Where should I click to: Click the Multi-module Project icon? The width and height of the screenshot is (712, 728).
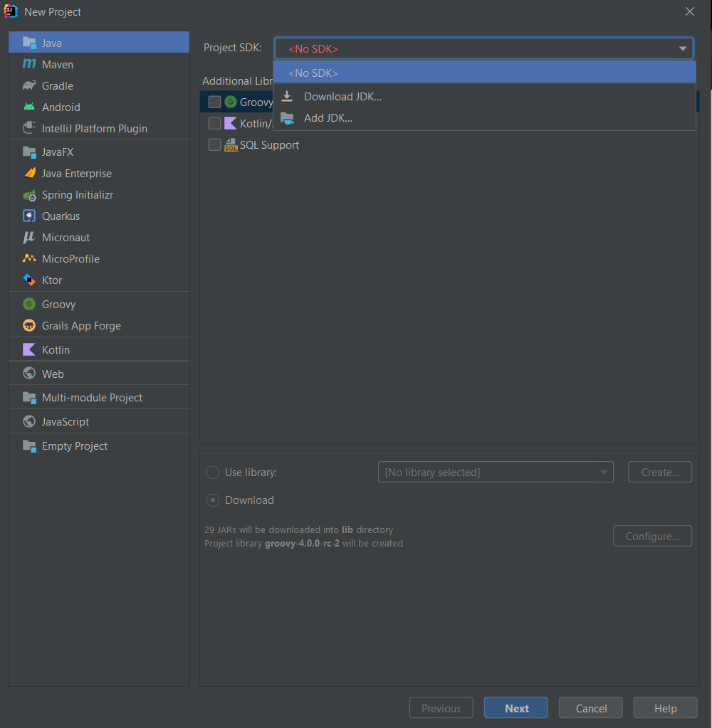click(29, 397)
